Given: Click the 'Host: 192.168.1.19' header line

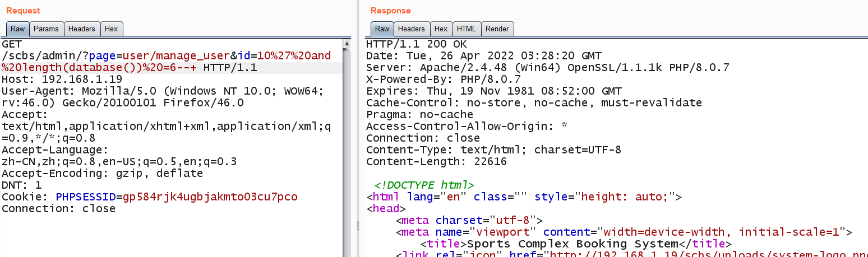Looking at the screenshot, I should click(62, 80).
